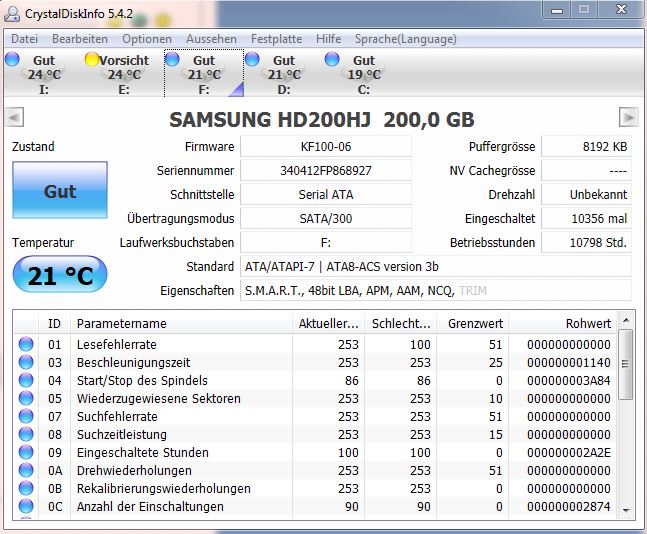The height and width of the screenshot is (534, 647).
Task: Click the blue status orb for drive D:
Action: pyautogui.click(x=252, y=59)
